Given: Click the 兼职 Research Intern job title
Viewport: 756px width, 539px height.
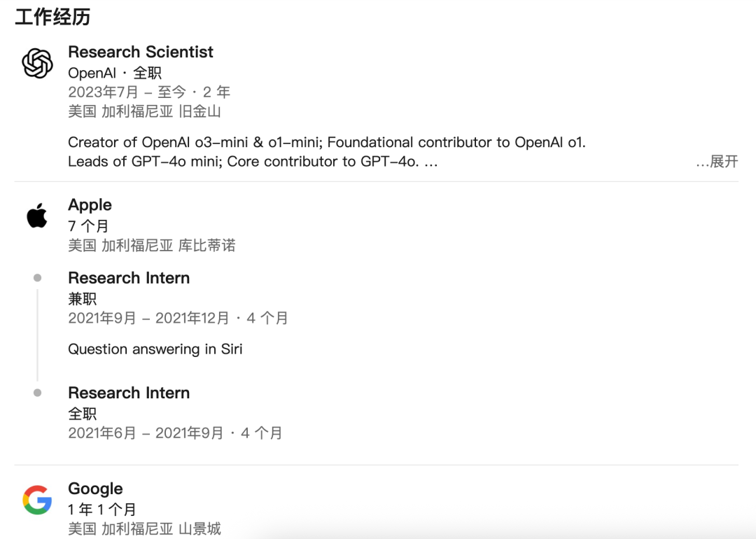Looking at the screenshot, I should tap(129, 278).
